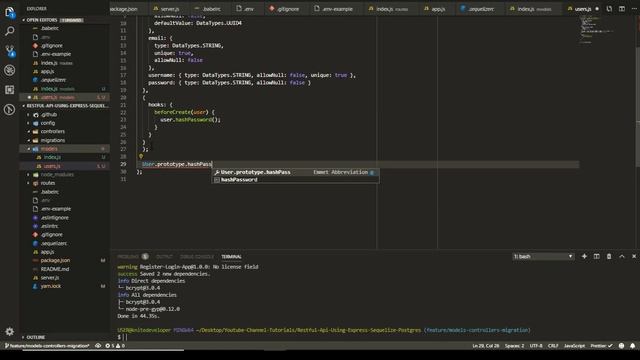This screenshot has height=360, width=640.
Task: Click the Prettier status bar item
Action: tap(602, 346)
